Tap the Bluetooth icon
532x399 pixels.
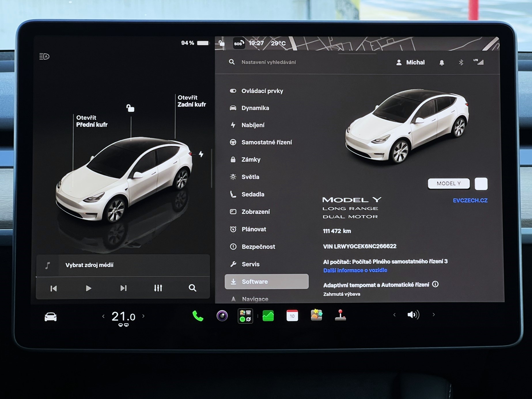click(x=461, y=62)
